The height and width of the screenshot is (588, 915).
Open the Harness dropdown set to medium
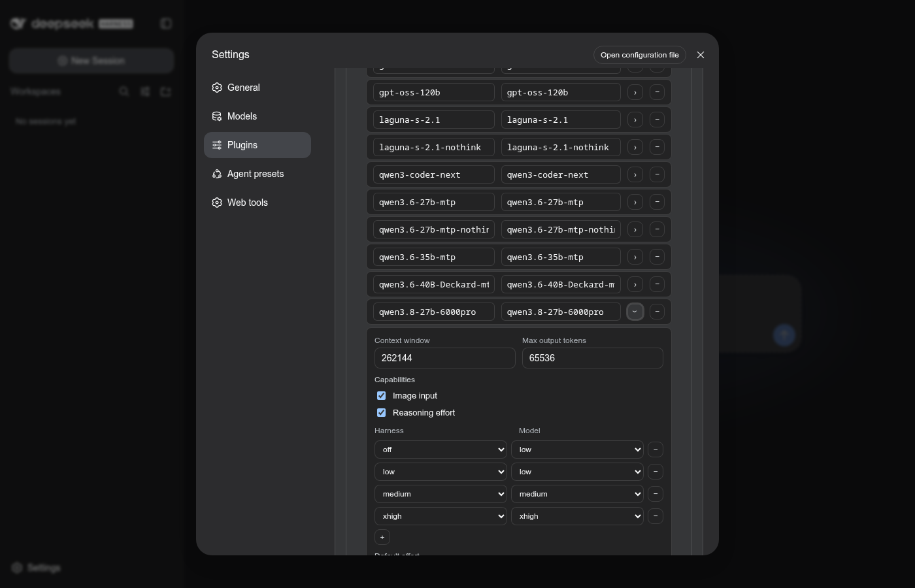tap(441, 494)
